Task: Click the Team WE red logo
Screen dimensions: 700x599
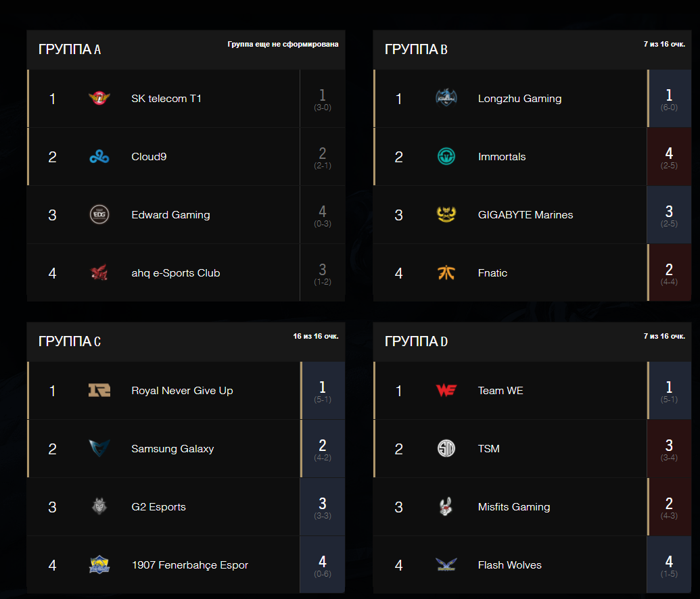Action: coord(446,391)
